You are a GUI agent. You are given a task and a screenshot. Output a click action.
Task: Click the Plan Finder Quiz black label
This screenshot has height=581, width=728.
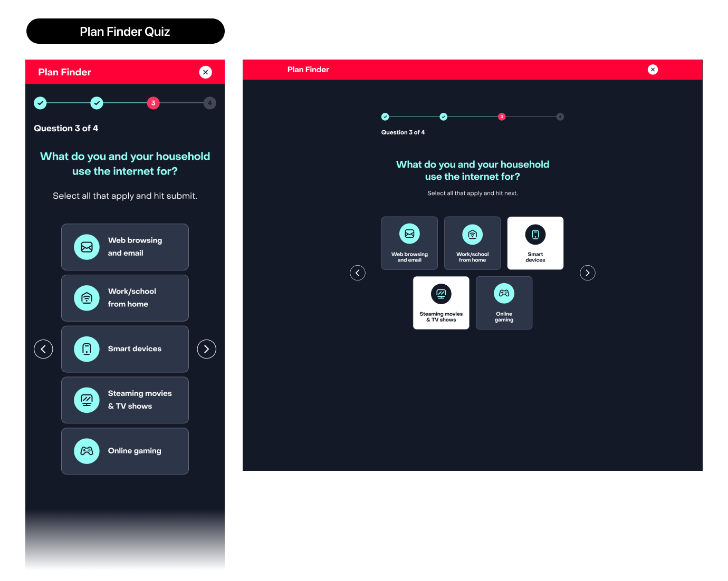tap(126, 31)
